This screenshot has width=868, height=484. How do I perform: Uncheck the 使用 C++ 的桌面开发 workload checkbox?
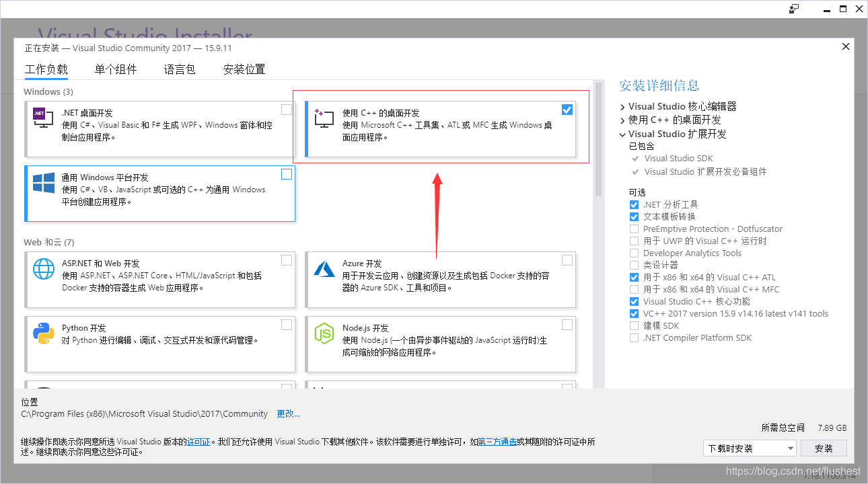click(567, 110)
